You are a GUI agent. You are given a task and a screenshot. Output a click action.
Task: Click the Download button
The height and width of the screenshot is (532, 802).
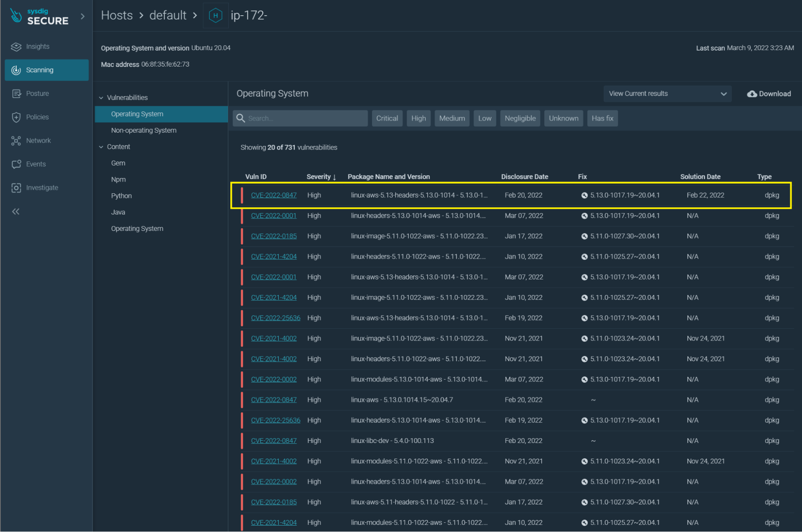[x=768, y=93]
